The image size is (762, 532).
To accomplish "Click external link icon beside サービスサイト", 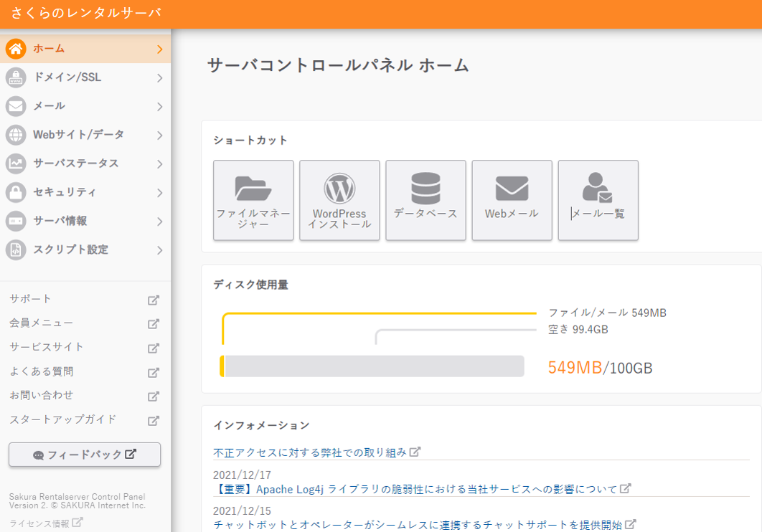I will [x=154, y=348].
